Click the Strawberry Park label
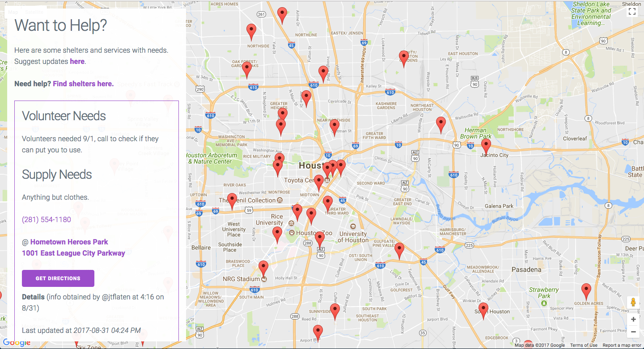This screenshot has height=349, width=644. pos(544,293)
